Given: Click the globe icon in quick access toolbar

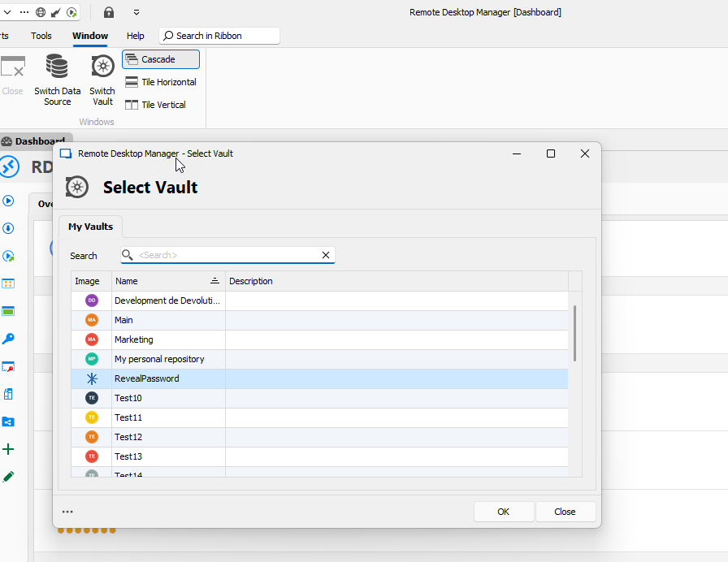Looking at the screenshot, I should (41, 12).
